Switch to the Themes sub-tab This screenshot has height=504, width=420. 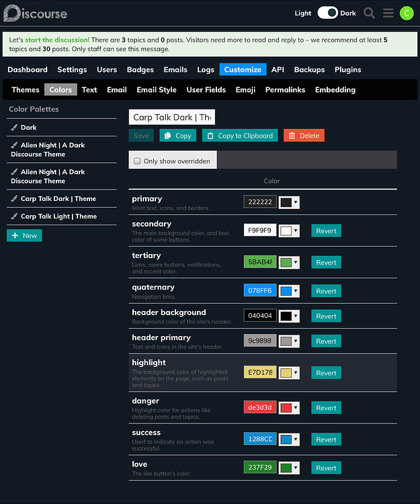click(26, 89)
